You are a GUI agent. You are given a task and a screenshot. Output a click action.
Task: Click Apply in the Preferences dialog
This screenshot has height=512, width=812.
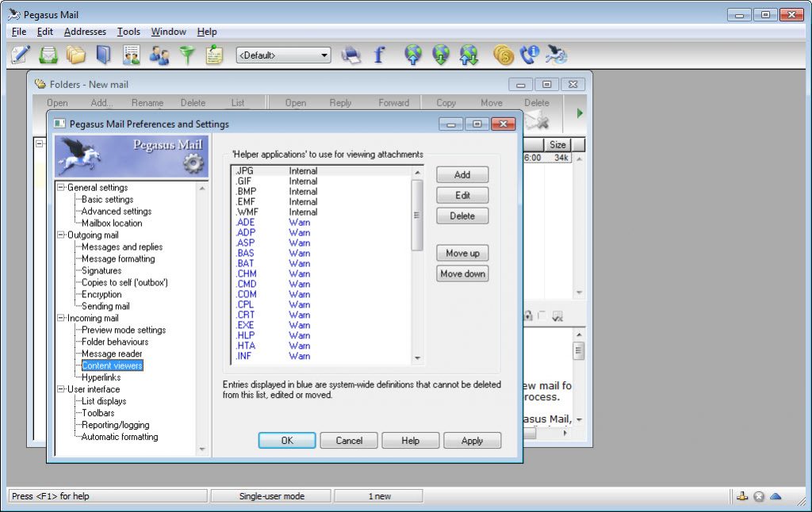pyautogui.click(x=472, y=441)
